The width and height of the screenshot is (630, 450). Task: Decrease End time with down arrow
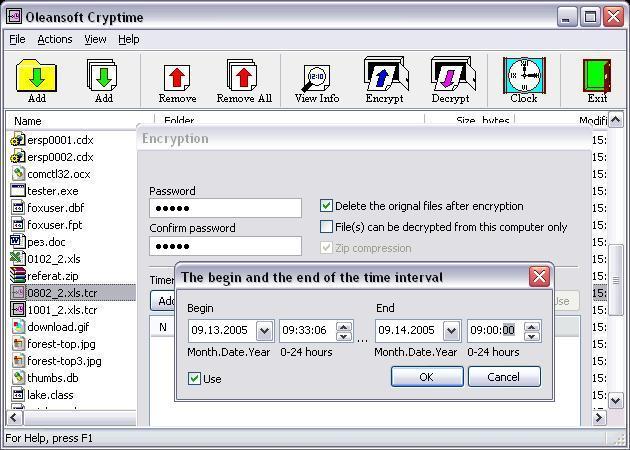(532, 336)
